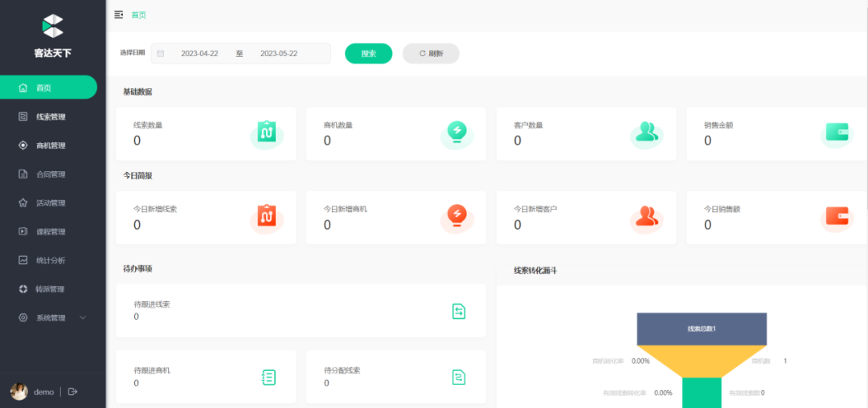Viewport: 868px width, 408px height.
Task: Click the 合同管理 document icon
Action: coord(23,174)
